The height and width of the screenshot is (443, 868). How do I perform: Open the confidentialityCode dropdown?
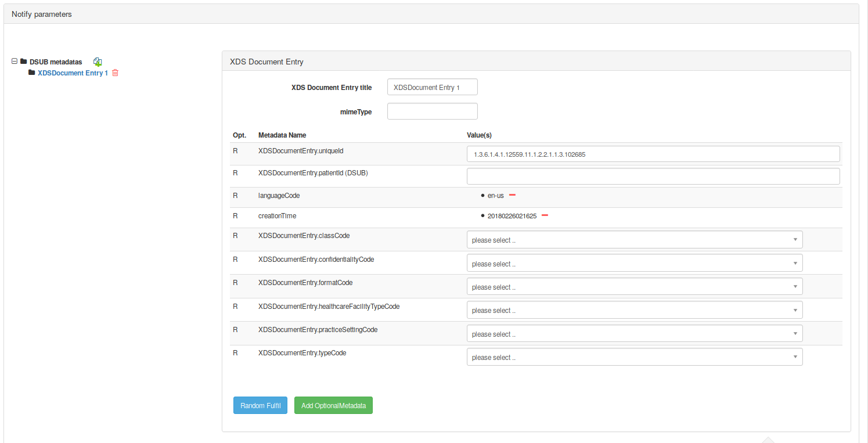pyautogui.click(x=634, y=264)
